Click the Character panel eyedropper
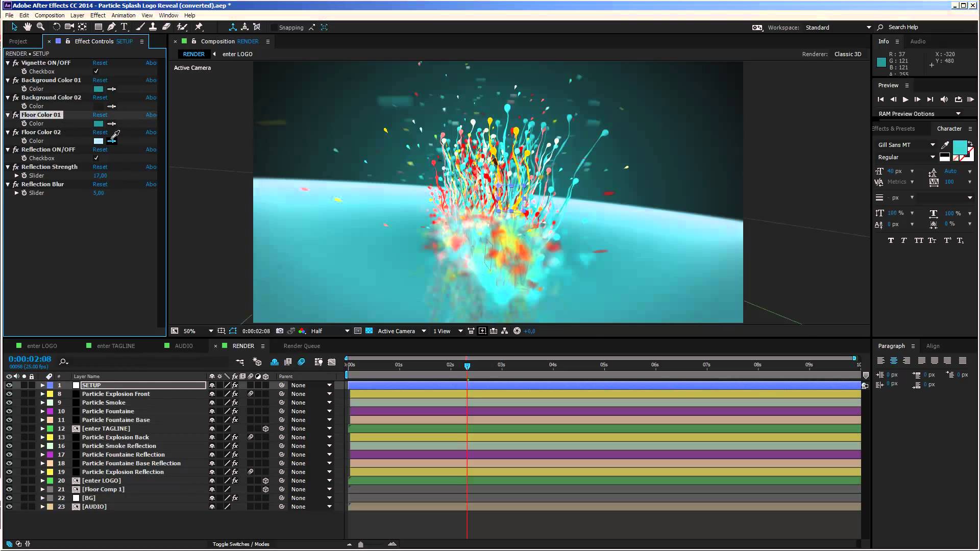Viewport: 980px width, 551px height. 945,145
